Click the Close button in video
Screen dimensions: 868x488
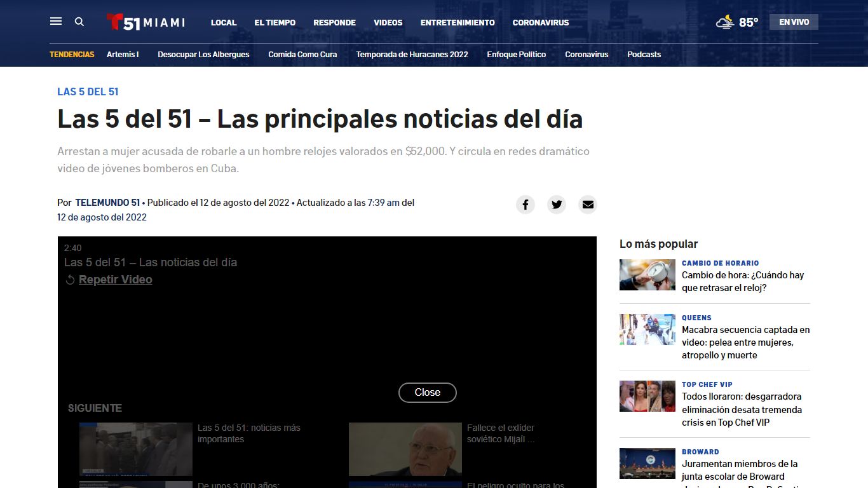(428, 393)
